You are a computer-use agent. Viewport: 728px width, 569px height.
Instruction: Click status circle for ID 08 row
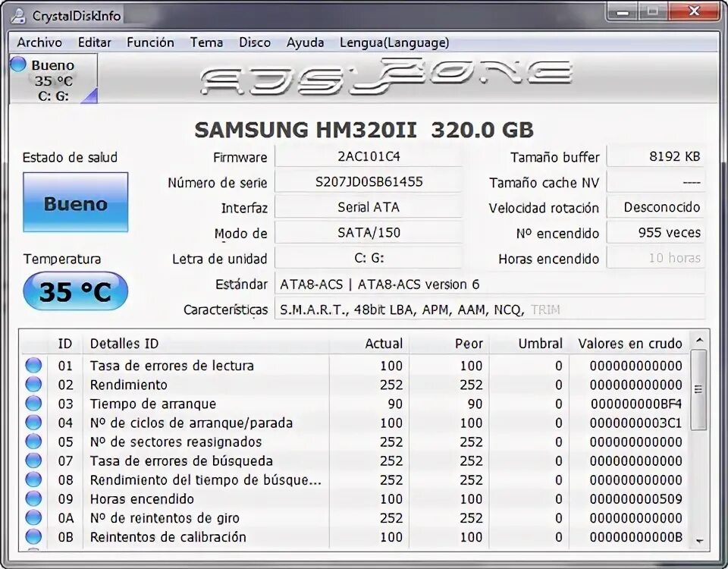[x=33, y=479]
